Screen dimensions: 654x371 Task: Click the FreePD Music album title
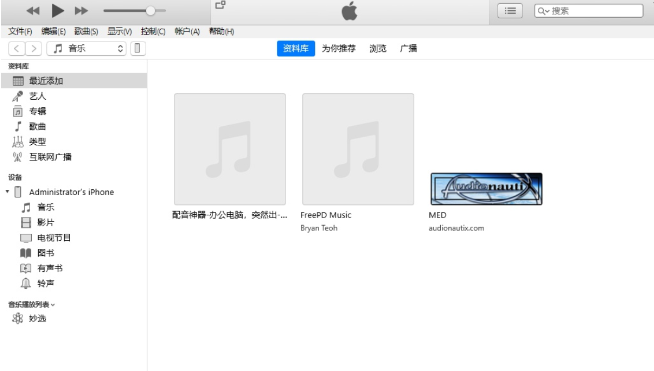[326, 215]
